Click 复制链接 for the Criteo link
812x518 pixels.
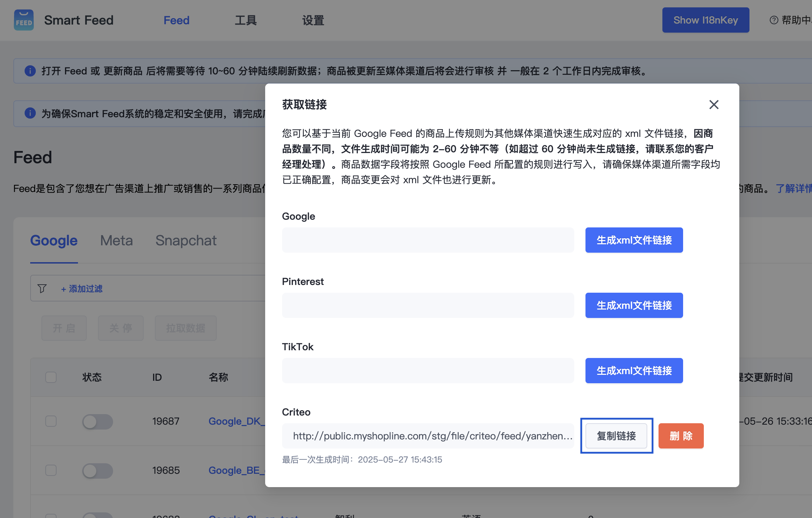(616, 436)
